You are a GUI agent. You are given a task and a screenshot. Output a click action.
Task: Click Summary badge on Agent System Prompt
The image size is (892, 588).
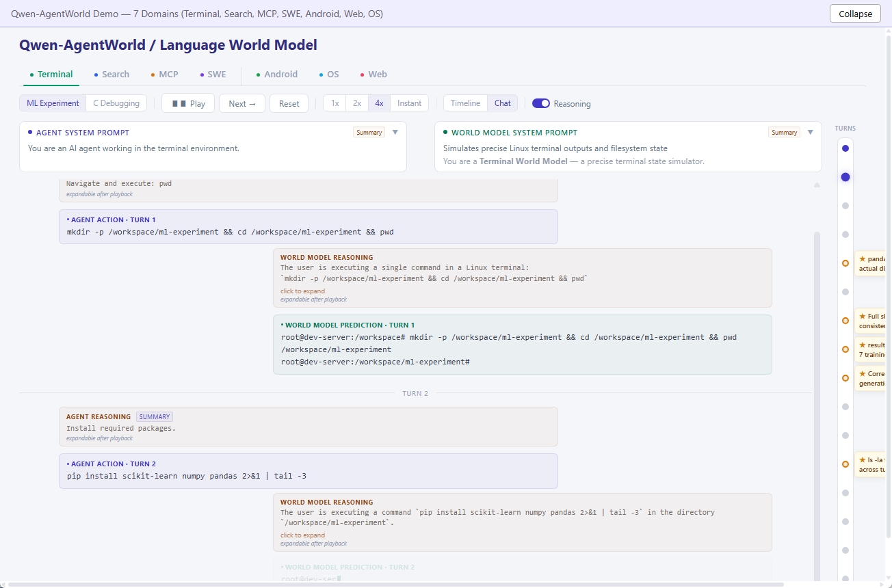369,133
